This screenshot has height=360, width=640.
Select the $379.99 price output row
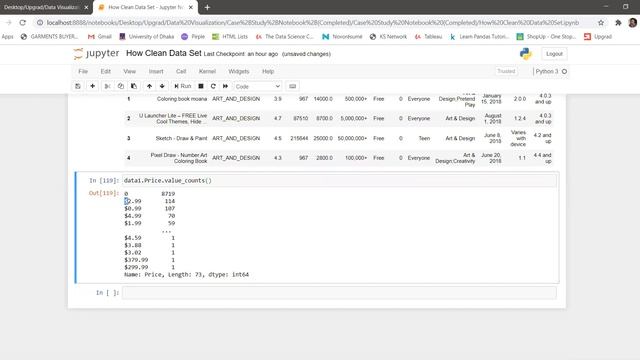[150, 260]
